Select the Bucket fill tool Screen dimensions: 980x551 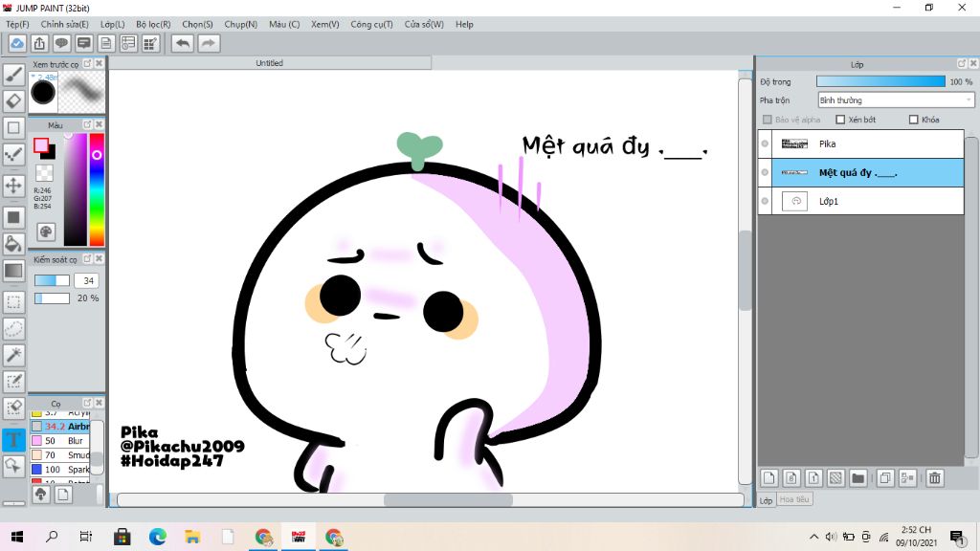pos(13,244)
